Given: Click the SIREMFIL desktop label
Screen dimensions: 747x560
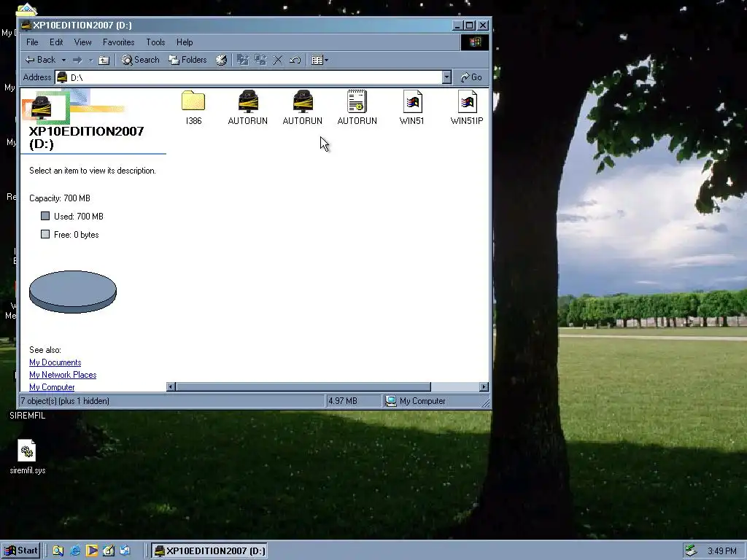Looking at the screenshot, I should point(28,416).
